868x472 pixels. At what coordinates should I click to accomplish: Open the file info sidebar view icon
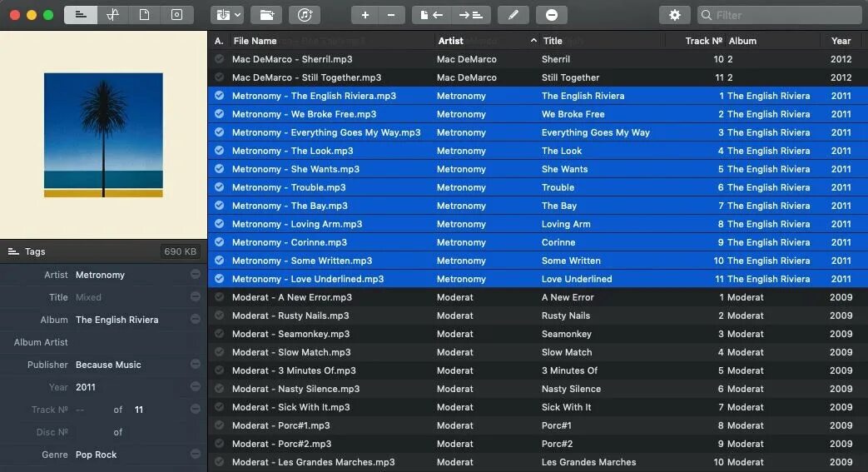(x=145, y=15)
